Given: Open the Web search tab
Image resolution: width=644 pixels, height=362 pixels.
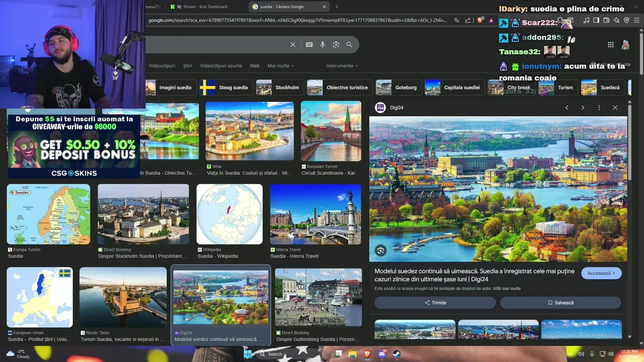Looking at the screenshot, I should point(255,66).
